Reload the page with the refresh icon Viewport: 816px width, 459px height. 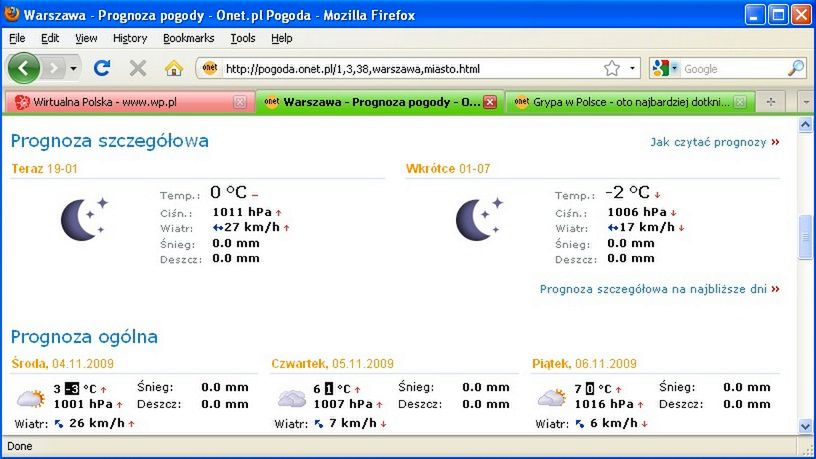coord(102,68)
